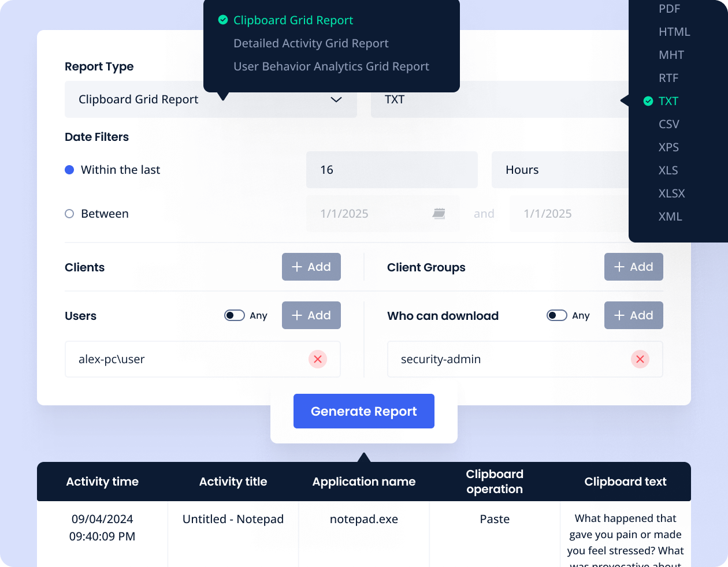Click the Application name column header
Screen dimensions: 728x567
(x=364, y=482)
